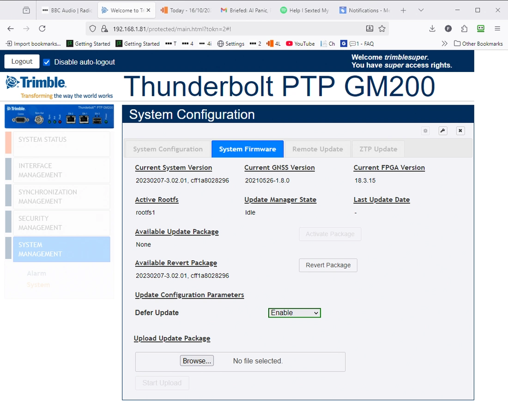Toggle the Disable auto-logout checkbox
Image resolution: width=508 pixels, height=420 pixels.
coord(47,62)
